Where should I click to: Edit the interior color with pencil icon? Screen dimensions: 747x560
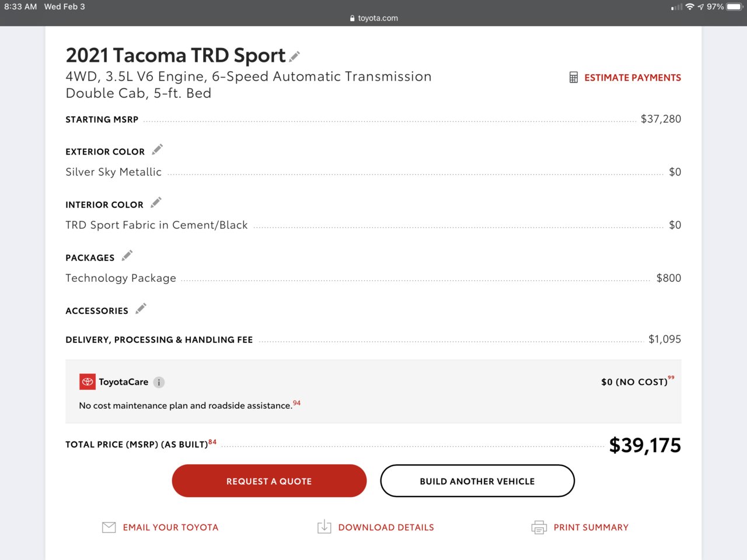point(156,203)
